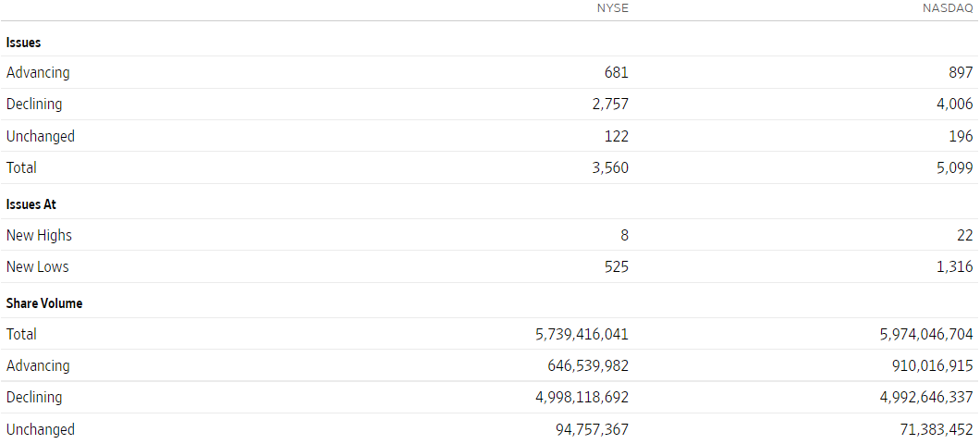Click the Declining issues row label
This screenshot has width=980, height=444.
coord(34,104)
